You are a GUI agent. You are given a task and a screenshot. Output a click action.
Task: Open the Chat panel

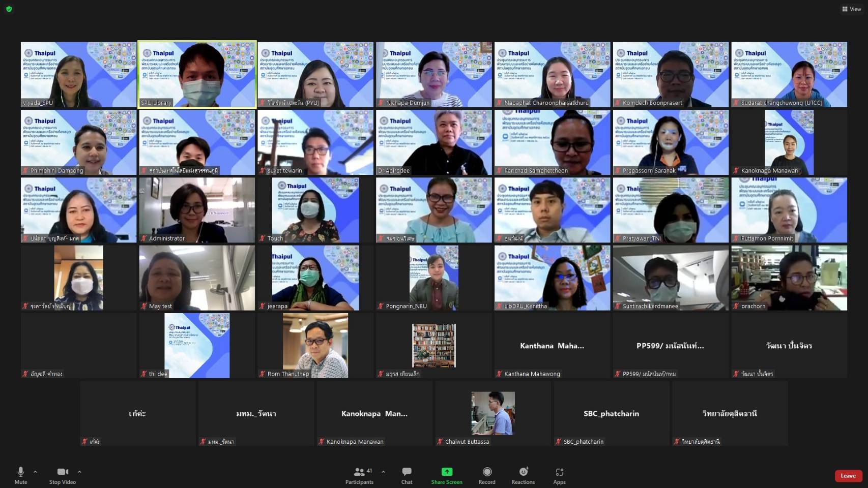tap(407, 475)
